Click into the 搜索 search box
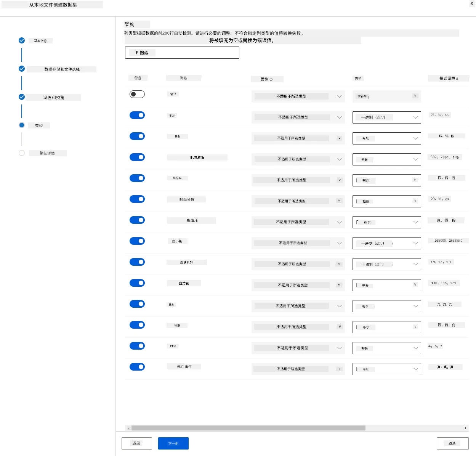Screen dimensions: 476x456 tap(182, 53)
